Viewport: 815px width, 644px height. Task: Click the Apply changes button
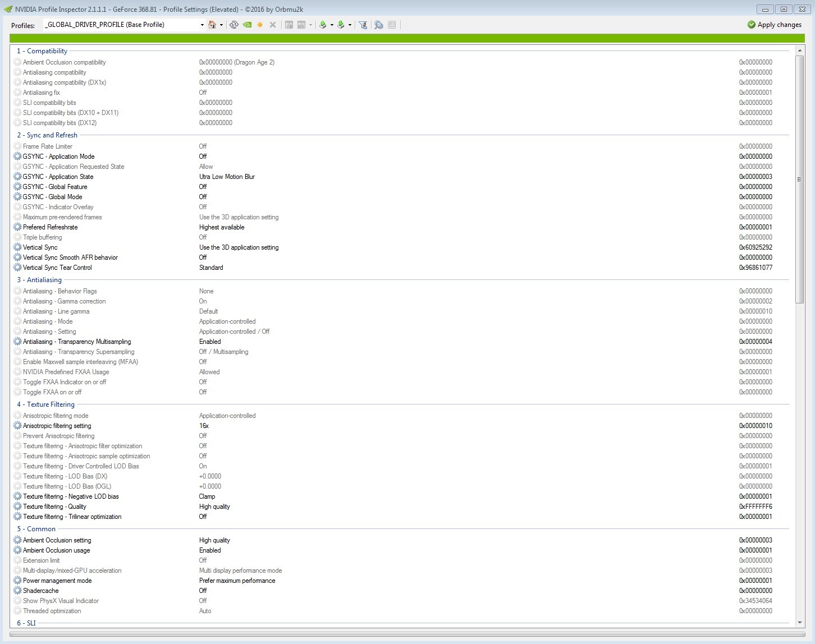click(x=775, y=25)
